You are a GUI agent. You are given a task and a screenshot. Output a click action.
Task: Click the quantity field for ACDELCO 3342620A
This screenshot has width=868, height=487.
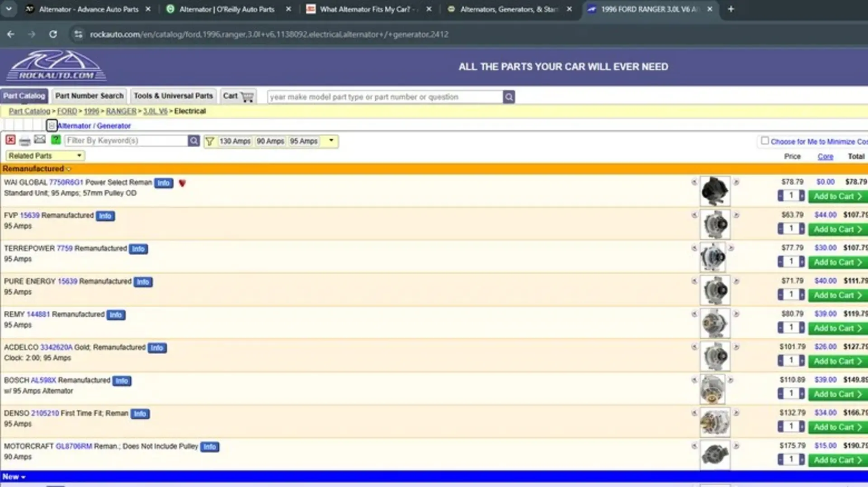(791, 361)
